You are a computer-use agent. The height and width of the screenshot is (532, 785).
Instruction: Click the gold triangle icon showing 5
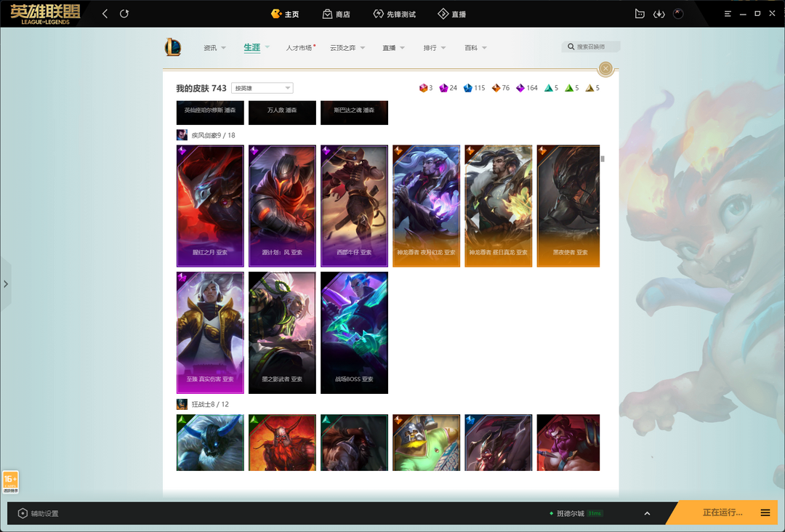tap(589, 88)
